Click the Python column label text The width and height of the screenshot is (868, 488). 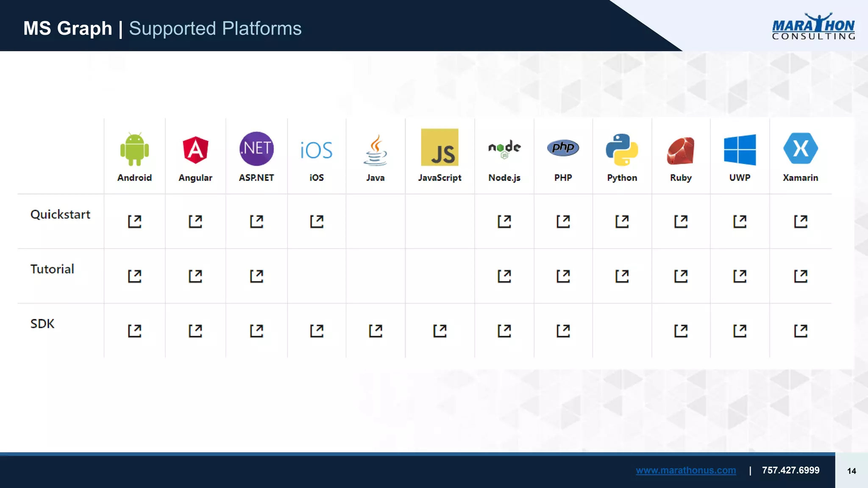click(x=622, y=178)
